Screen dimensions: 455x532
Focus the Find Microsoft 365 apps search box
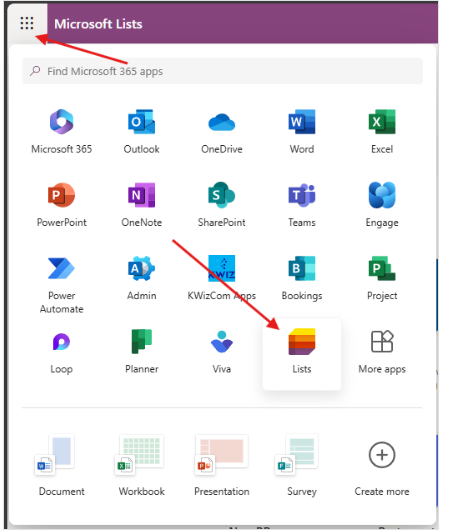click(x=223, y=71)
